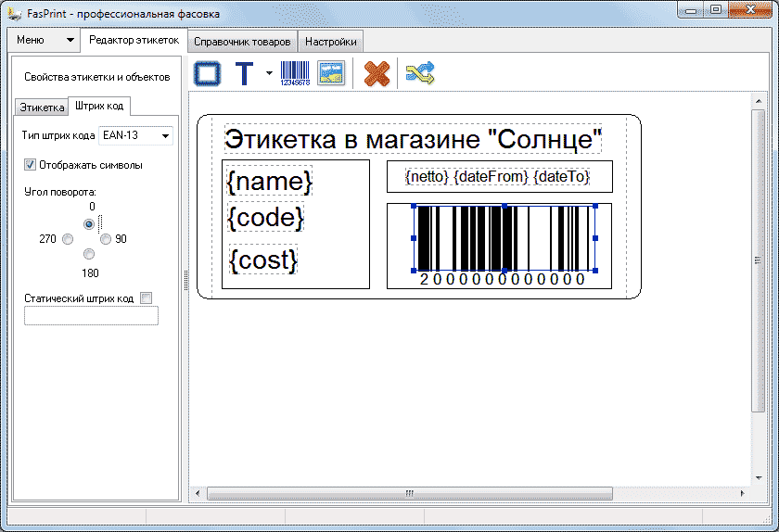779x532 pixels.
Task: Click the barcode image on the label
Action: [x=504, y=238]
